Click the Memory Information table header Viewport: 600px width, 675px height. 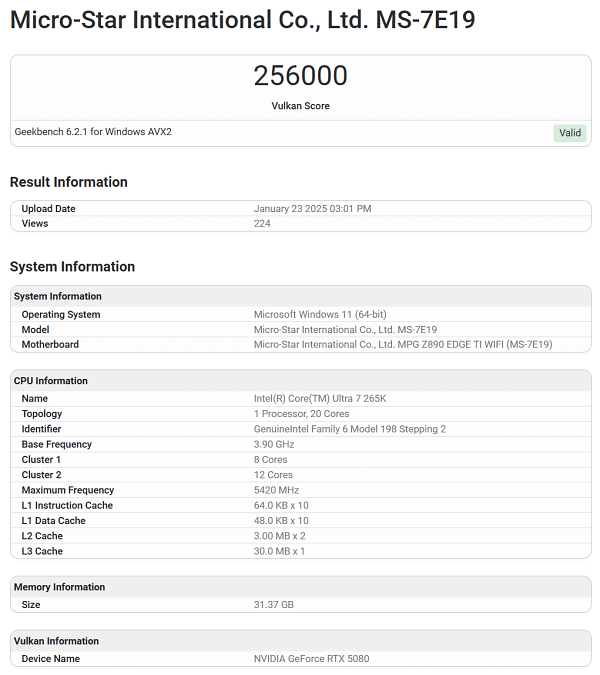pos(59,587)
